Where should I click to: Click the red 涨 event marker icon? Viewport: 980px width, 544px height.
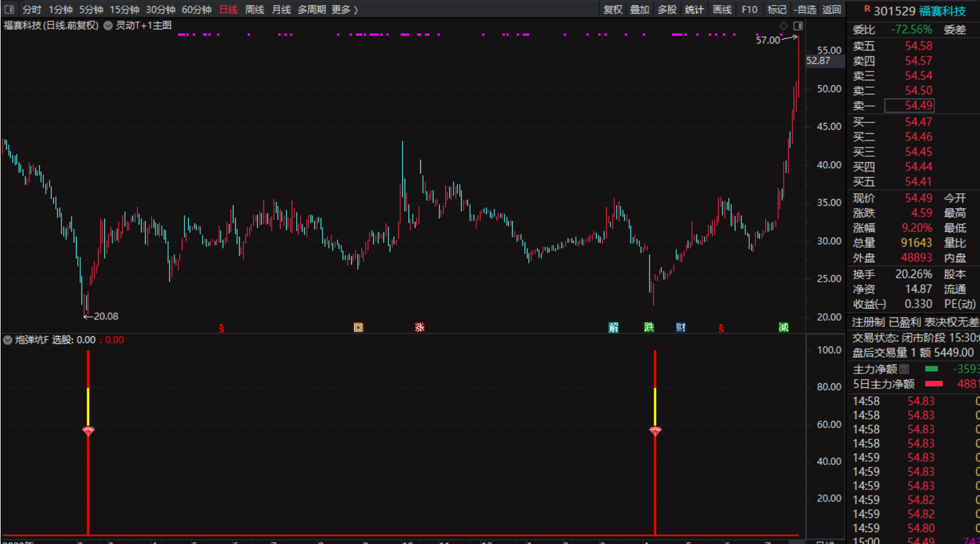[420, 328]
